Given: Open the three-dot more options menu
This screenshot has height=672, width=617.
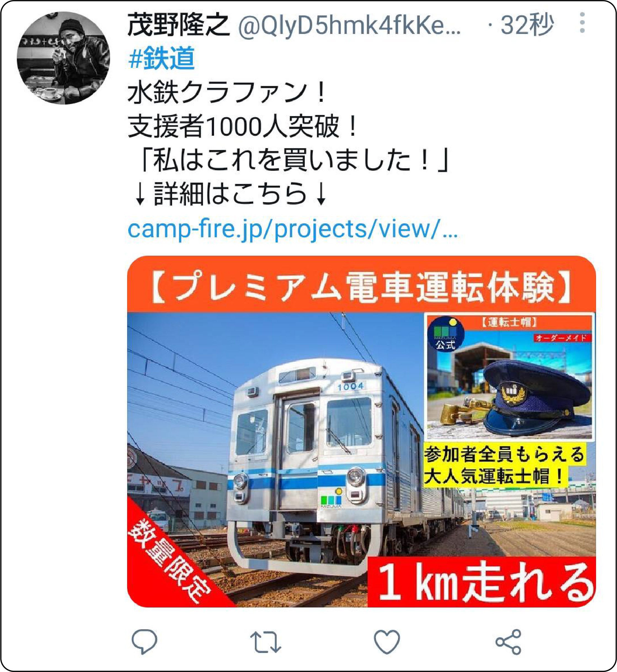Looking at the screenshot, I should tap(582, 23).
